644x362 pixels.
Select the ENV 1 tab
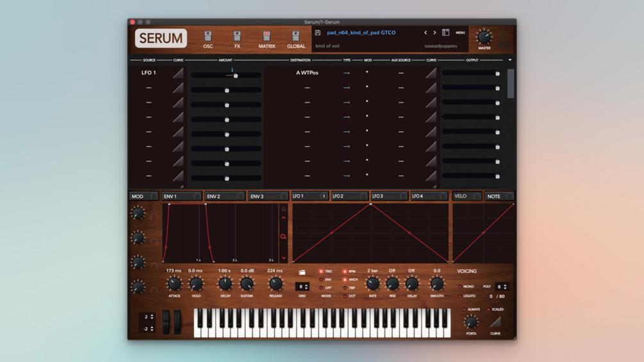181,196
